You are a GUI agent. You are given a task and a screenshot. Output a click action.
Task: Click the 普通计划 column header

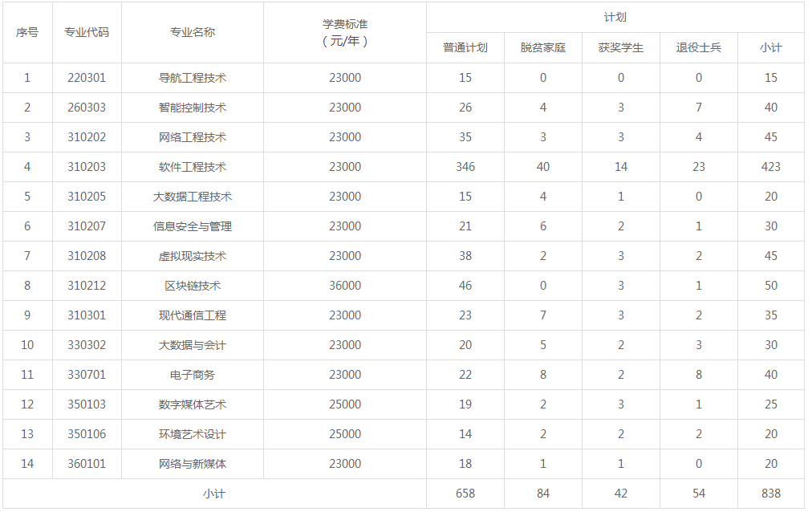(x=465, y=48)
